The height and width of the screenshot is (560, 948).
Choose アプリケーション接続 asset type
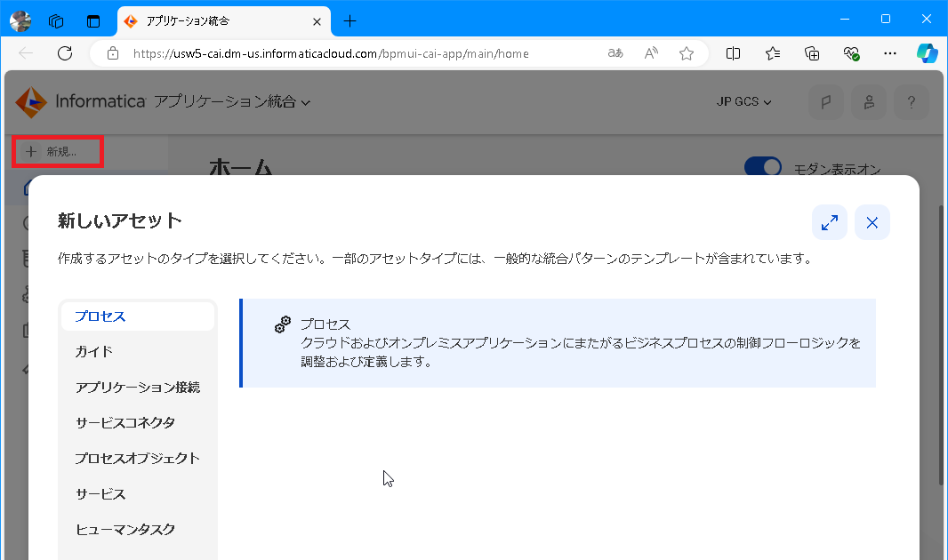coord(138,388)
